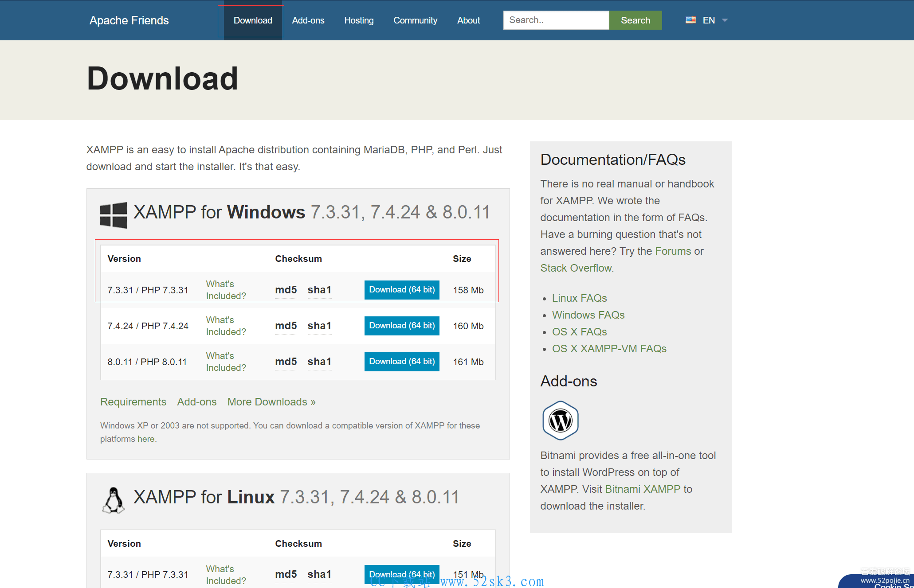Go to Apache Friends home link
The image size is (914, 588).
(x=129, y=20)
